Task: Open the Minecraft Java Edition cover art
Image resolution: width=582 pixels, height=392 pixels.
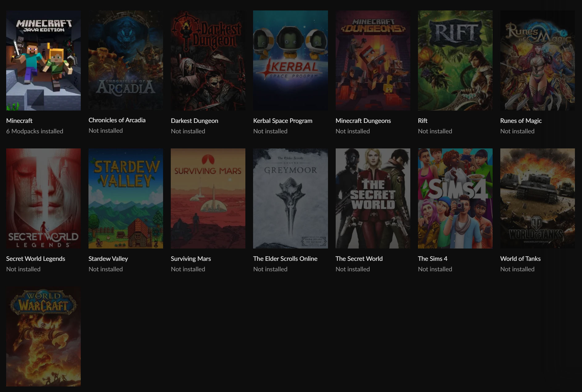Action: click(43, 60)
